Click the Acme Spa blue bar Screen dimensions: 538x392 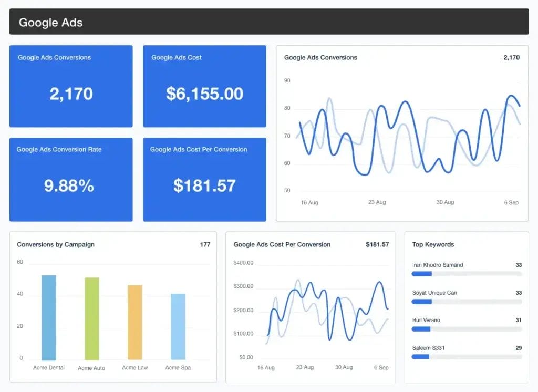click(x=178, y=326)
